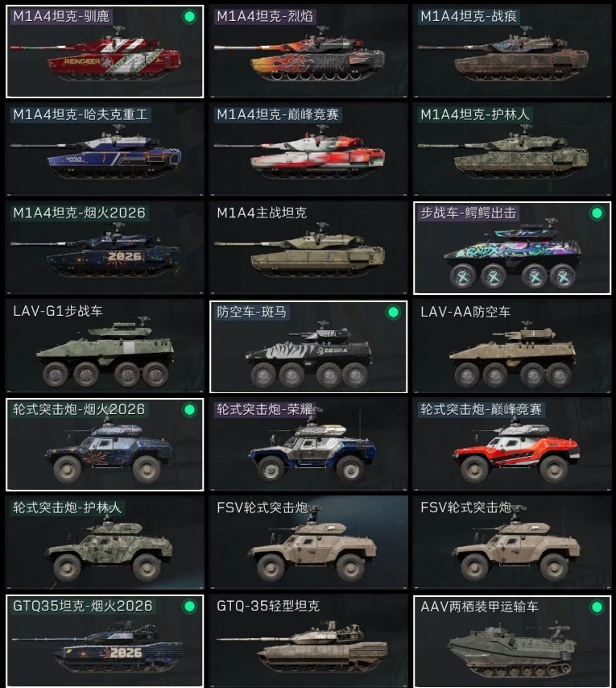Screen dimensions: 616x688
Task: Toggle green equipped dot on 步战车-鳄鳄出击
Action: point(597,213)
